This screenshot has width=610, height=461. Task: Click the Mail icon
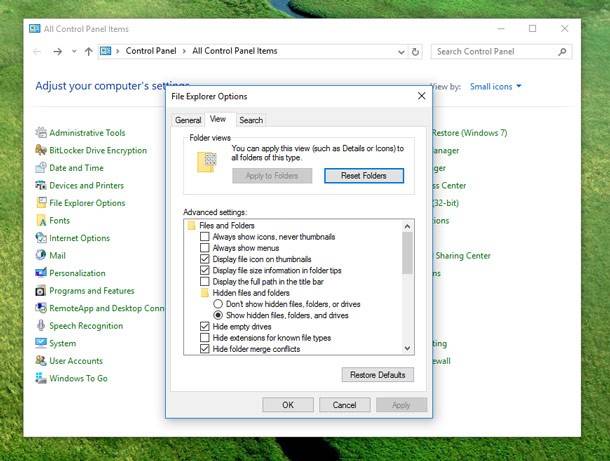pos(41,255)
